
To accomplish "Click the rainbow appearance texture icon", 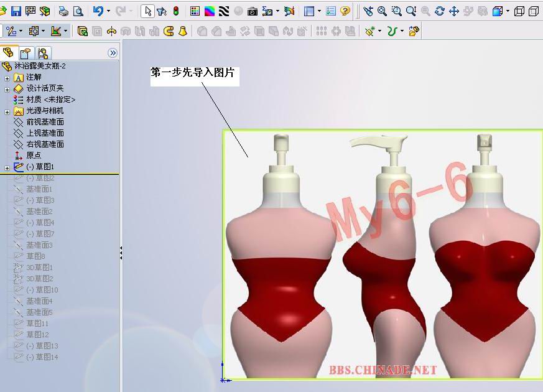I will pos(210,11).
